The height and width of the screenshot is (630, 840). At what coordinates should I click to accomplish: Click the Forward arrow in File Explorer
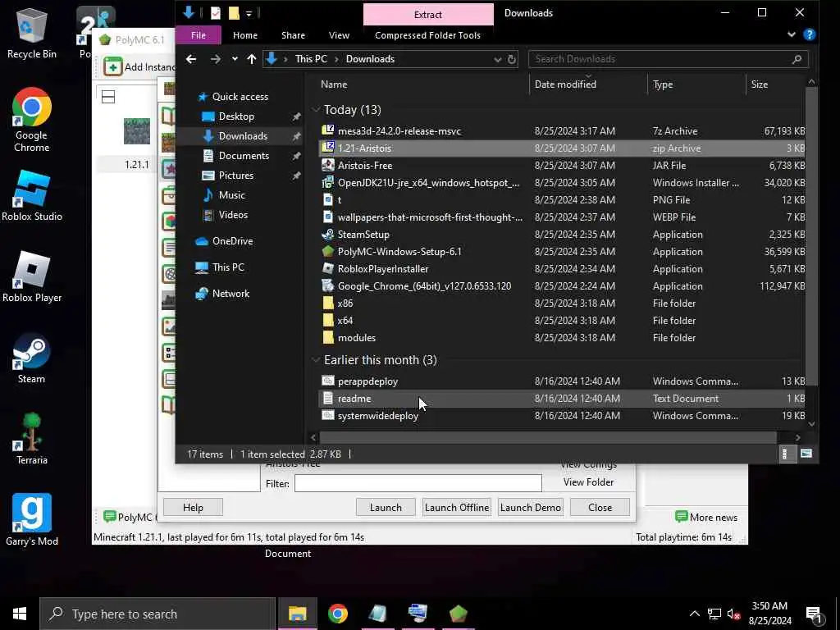[x=216, y=59]
